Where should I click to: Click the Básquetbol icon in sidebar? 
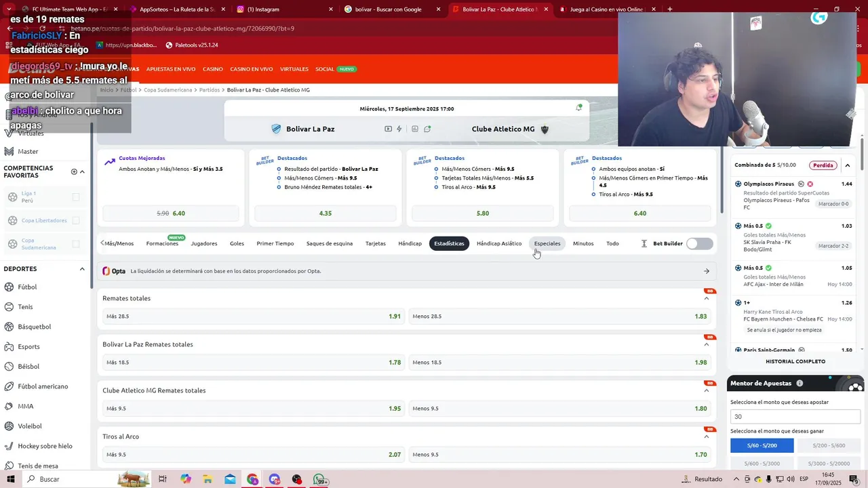(9, 327)
